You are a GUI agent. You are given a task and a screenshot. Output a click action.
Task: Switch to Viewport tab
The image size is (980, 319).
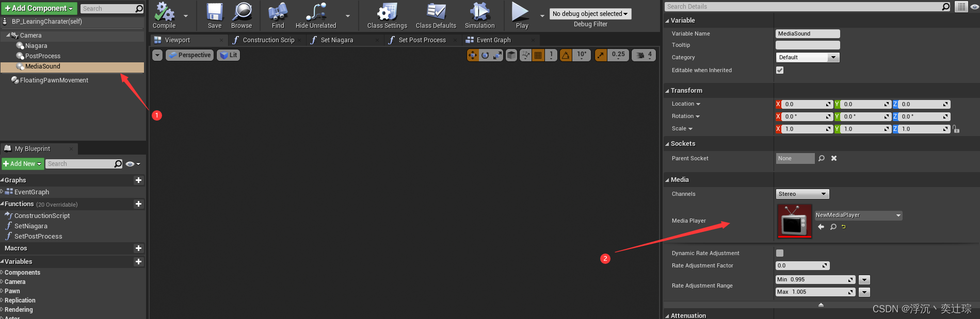pos(188,40)
